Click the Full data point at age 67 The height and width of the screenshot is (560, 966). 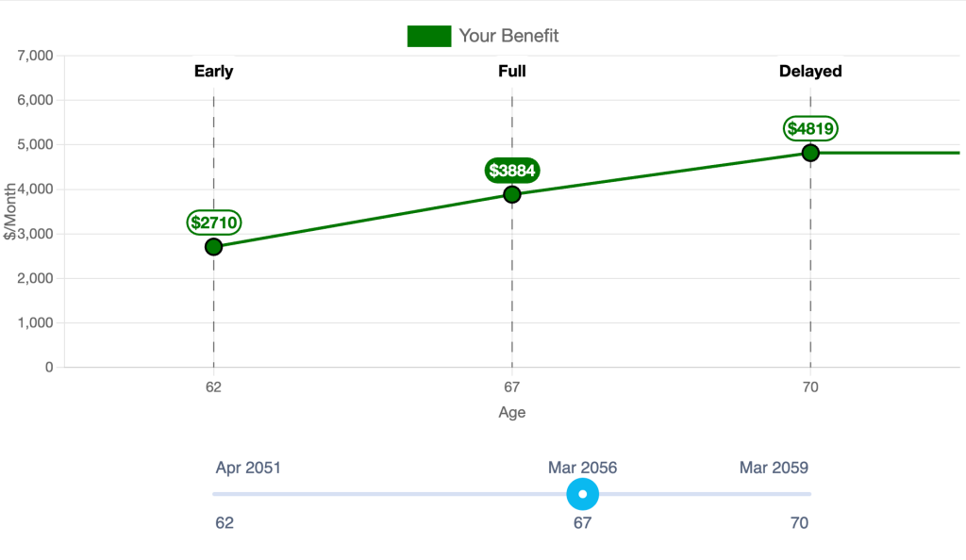click(512, 194)
